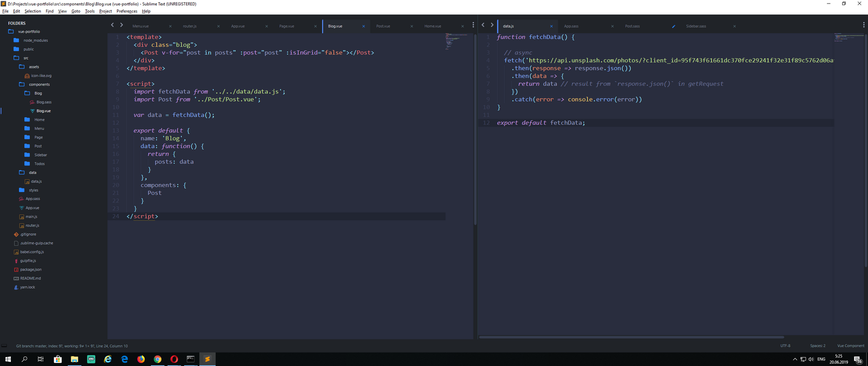The width and height of the screenshot is (868, 366).
Task: Click the icon-like.svg file icon
Action: point(27,76)
